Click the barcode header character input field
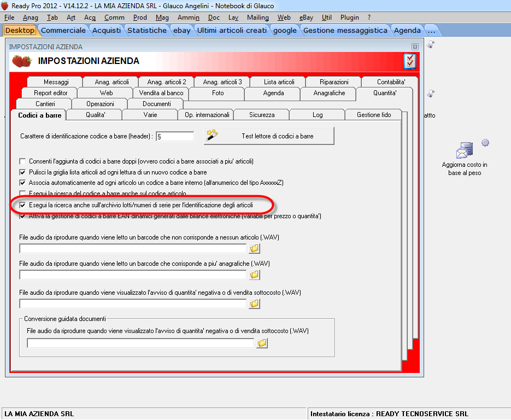This screenshot has height=420, width=511. click(x=175, y=136)
